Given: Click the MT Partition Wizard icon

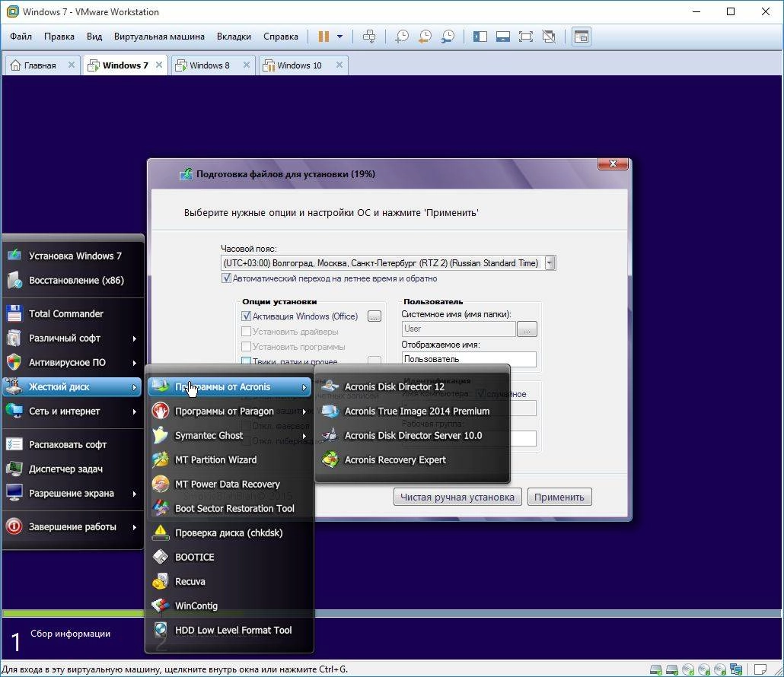Looking at the screenshot, I should tap(161, 459).
